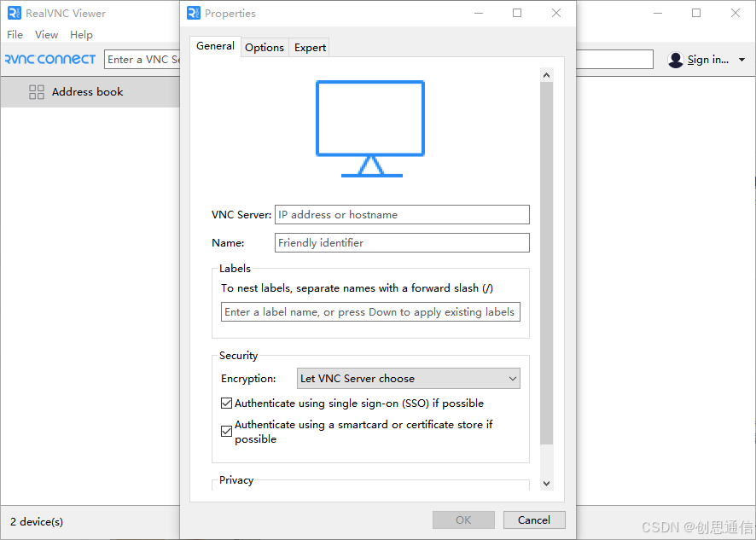Viewport: 756px width, 540px height.
Task: Open the File menu in RealVNC Viewer
Action: pyautogui.click(x=15, y=35)
